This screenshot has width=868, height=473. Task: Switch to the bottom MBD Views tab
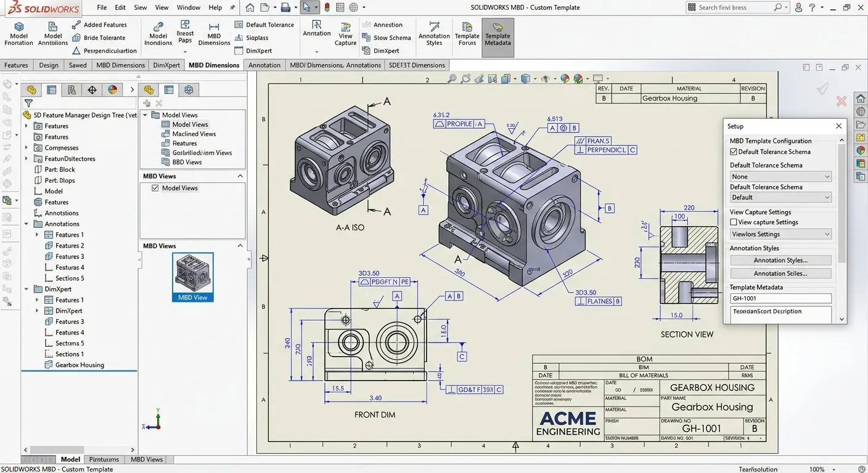pyautogui.click(x=147, y=459)
